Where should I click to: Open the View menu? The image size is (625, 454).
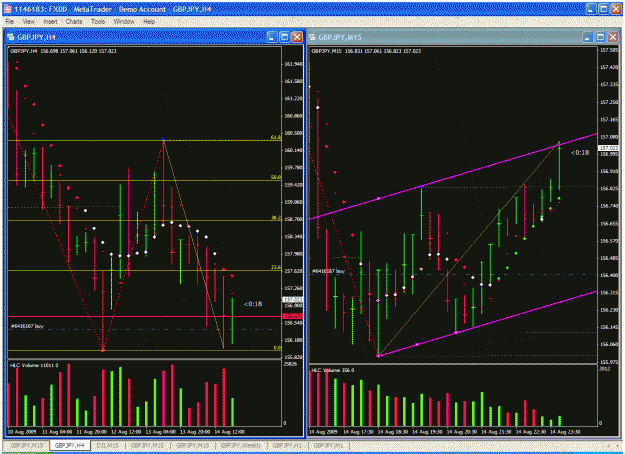tap(29, 22)
